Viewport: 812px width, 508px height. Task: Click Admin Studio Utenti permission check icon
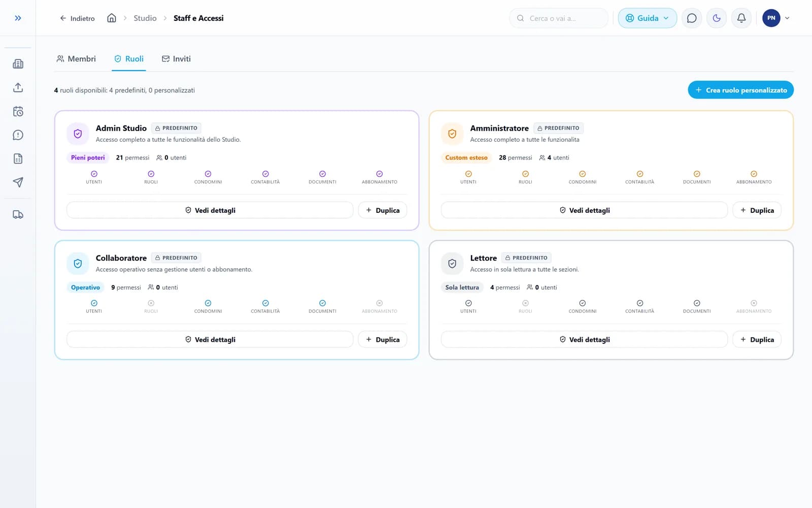click(x=94, y=174)
